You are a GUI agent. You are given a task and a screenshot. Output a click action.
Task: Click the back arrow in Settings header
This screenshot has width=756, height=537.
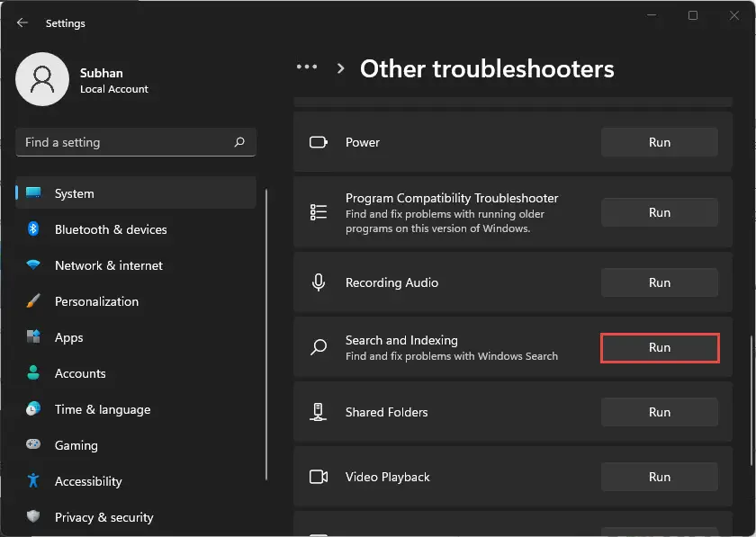tap(22, 22)
